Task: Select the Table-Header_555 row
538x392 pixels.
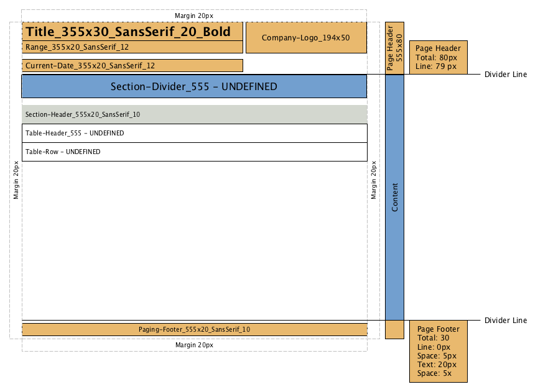Action: click(194, 133)
